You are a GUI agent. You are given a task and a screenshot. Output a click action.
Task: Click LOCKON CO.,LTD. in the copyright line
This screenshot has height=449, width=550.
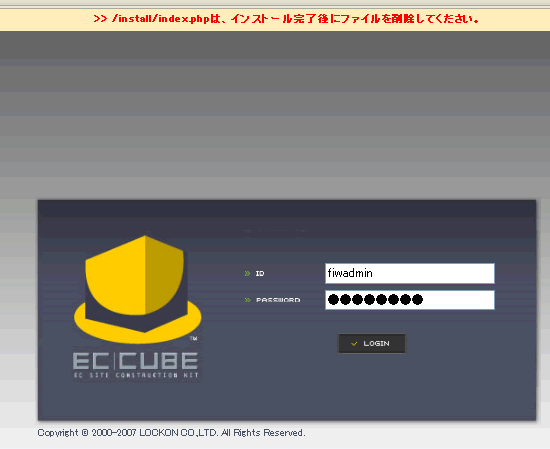click(178, 433)
